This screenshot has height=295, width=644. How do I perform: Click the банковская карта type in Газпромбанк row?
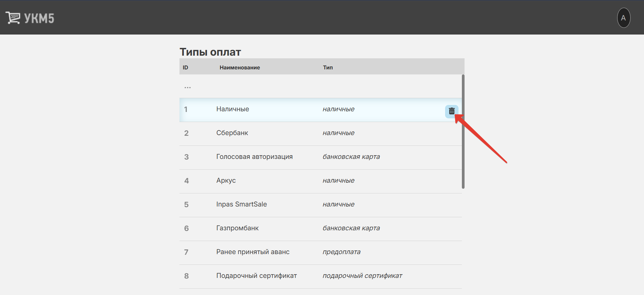[351, 228]
